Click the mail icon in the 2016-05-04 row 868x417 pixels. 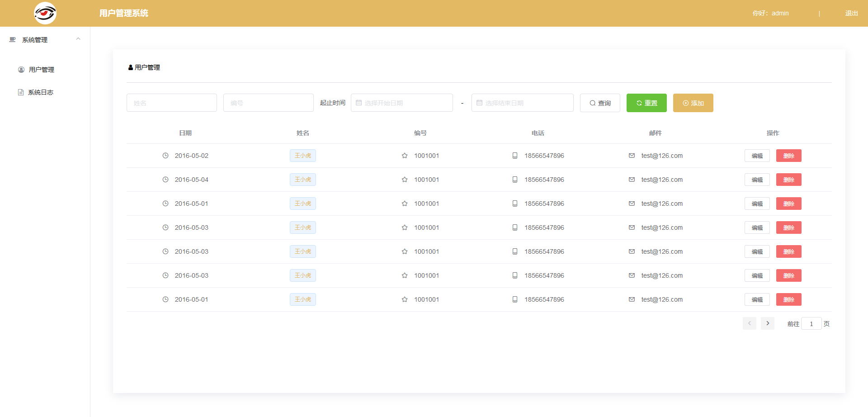tap(632, 180)
